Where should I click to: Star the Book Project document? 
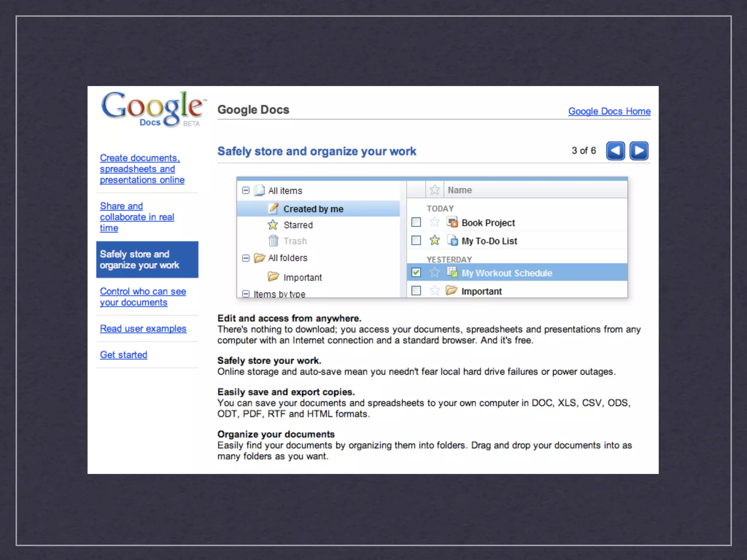434,222
